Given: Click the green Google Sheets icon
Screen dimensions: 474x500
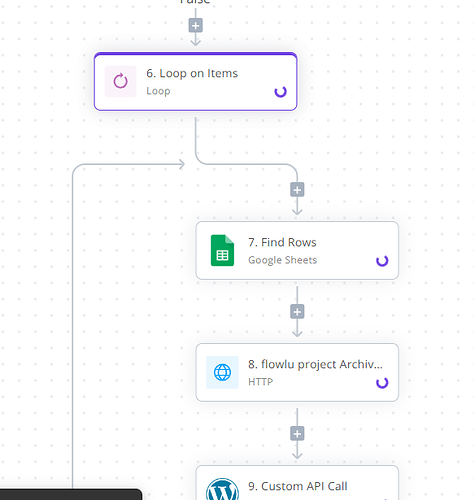Looking at the screenshot, I should [222, 250].
